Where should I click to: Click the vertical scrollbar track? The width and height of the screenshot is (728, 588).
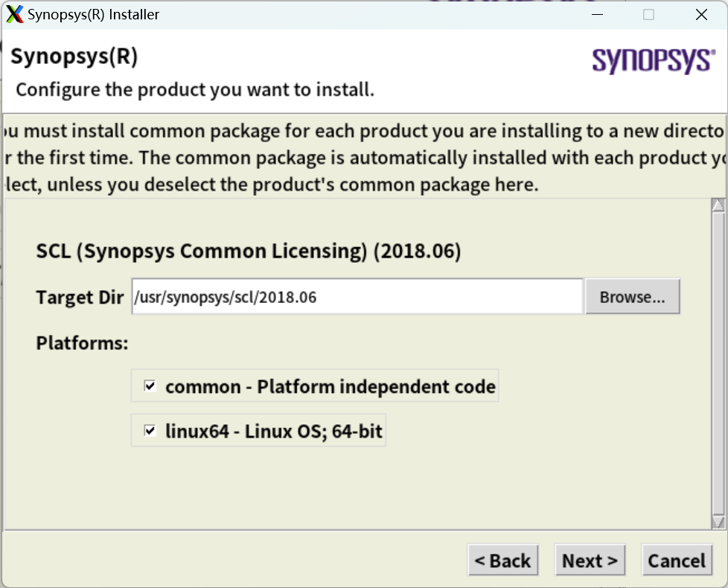coord(718,363)
